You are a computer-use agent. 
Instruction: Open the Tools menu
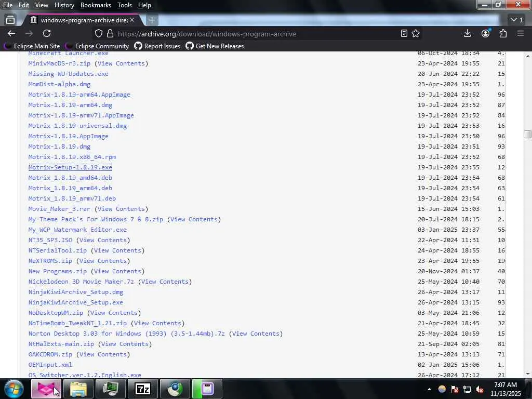[x=125, y=5]
